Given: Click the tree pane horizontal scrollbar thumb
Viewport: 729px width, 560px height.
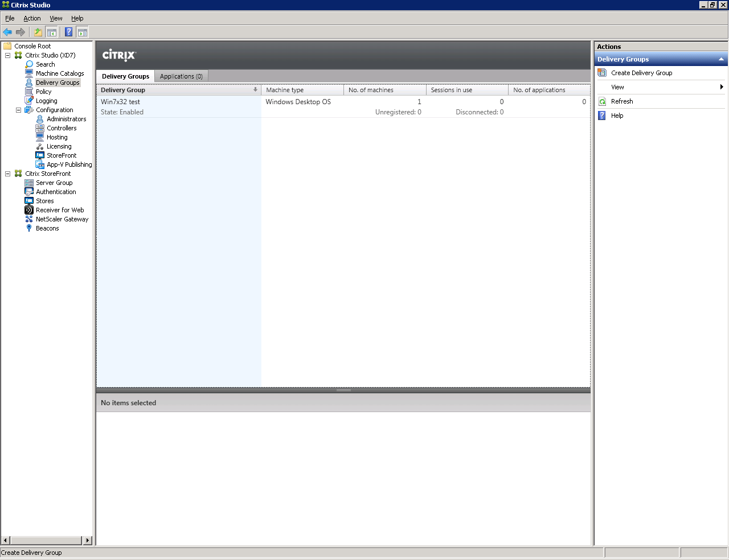Looking at the screenshot, I should point(46,540).
